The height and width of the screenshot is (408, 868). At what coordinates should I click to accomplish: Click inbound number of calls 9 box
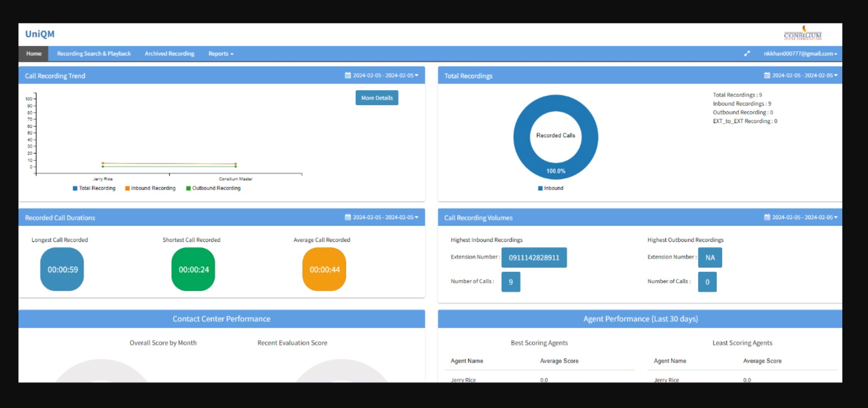[x=511, y=282]
